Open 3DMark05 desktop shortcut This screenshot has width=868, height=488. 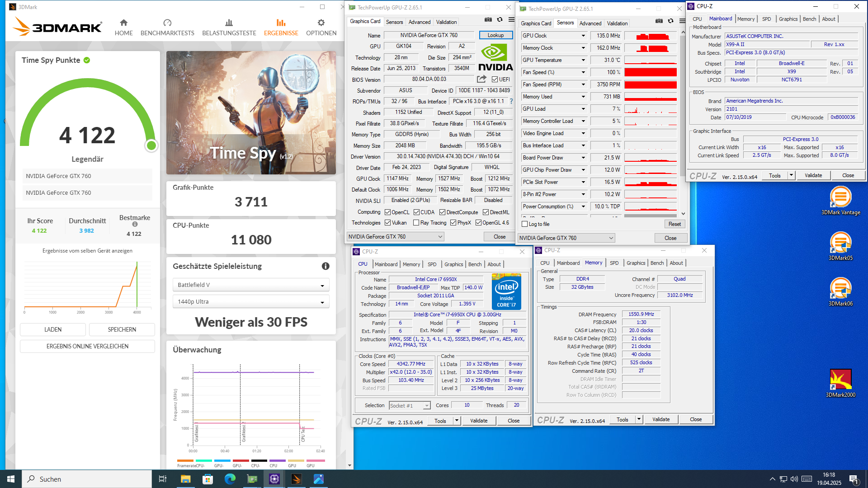[x=840, y=246]
